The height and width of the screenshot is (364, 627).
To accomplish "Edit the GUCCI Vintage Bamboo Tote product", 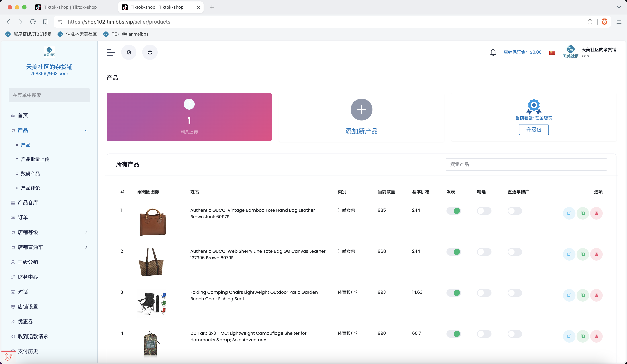I will [569, 213].
